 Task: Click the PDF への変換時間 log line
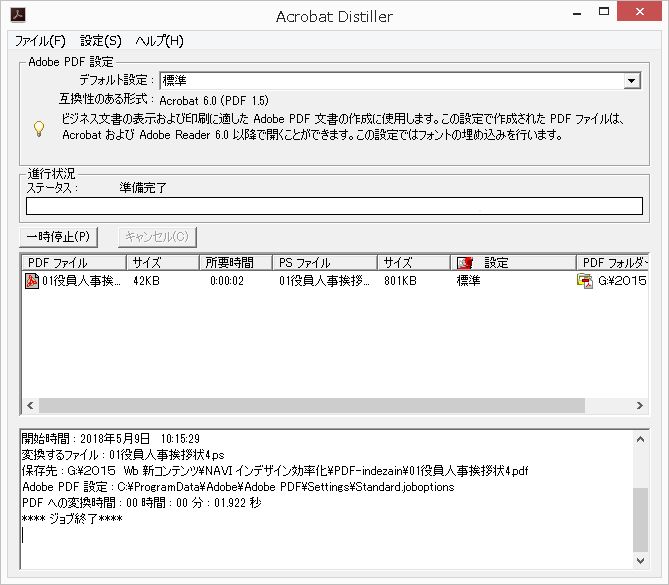pos(142,503)
